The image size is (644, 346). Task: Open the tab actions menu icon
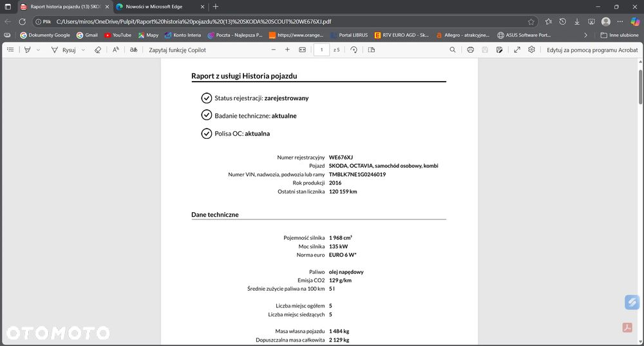(8, 6)
